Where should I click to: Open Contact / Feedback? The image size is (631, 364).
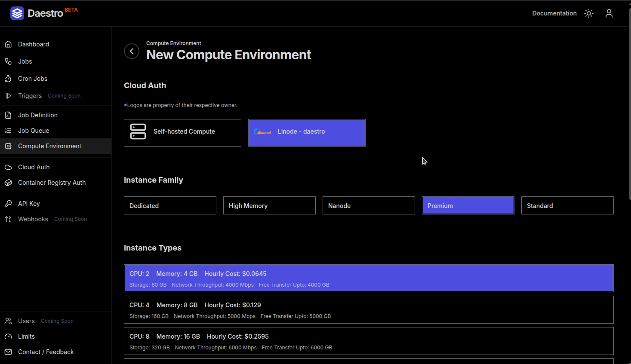(x=46, y=352)
